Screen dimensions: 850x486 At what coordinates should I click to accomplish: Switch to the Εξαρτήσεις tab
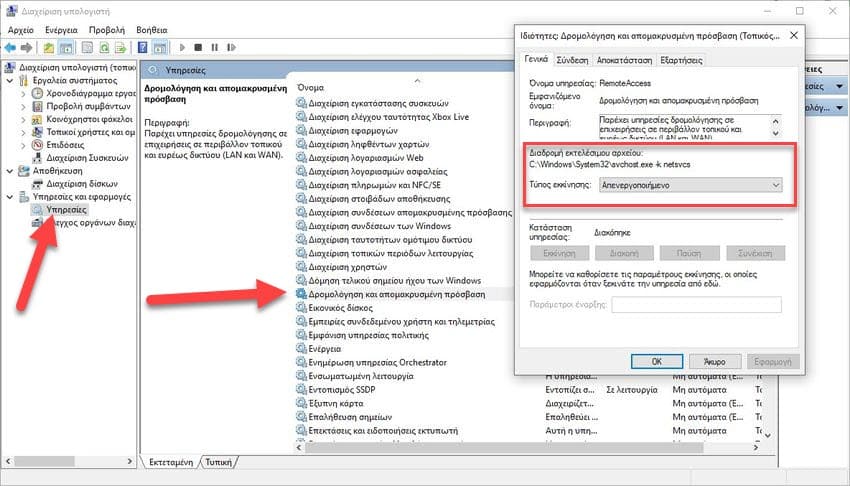[x=681, y=60]
